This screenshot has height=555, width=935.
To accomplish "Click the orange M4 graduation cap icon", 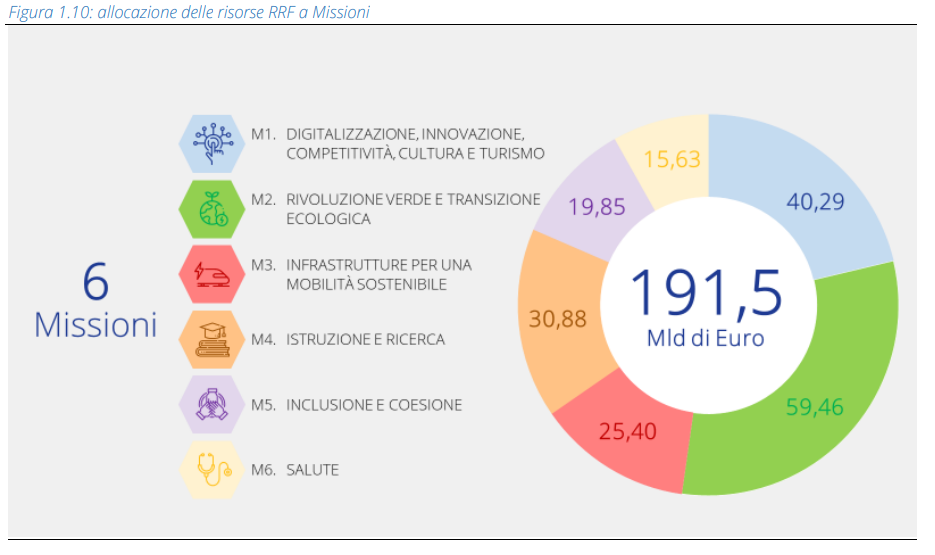I will coord(211,339).
